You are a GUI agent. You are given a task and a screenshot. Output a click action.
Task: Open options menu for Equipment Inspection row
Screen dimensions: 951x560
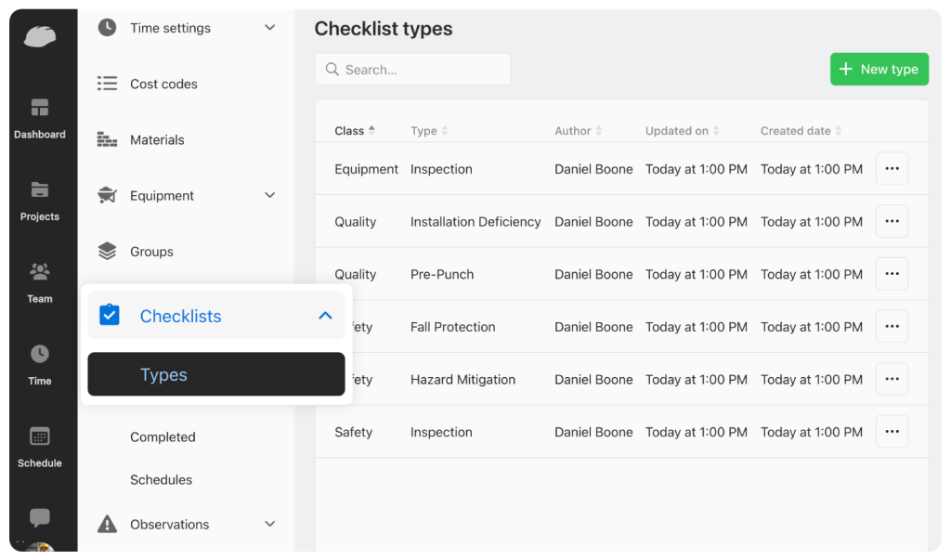892,169
